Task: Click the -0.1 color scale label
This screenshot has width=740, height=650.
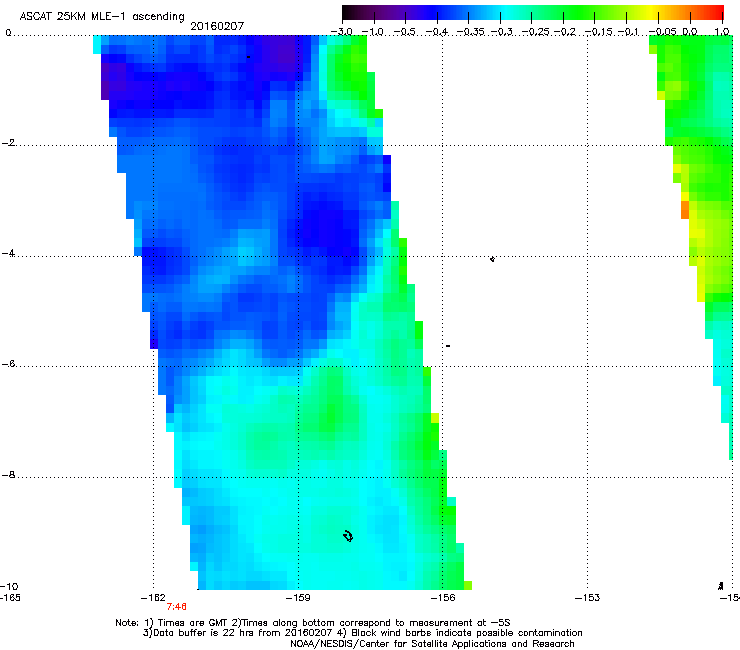Action: 628,32
